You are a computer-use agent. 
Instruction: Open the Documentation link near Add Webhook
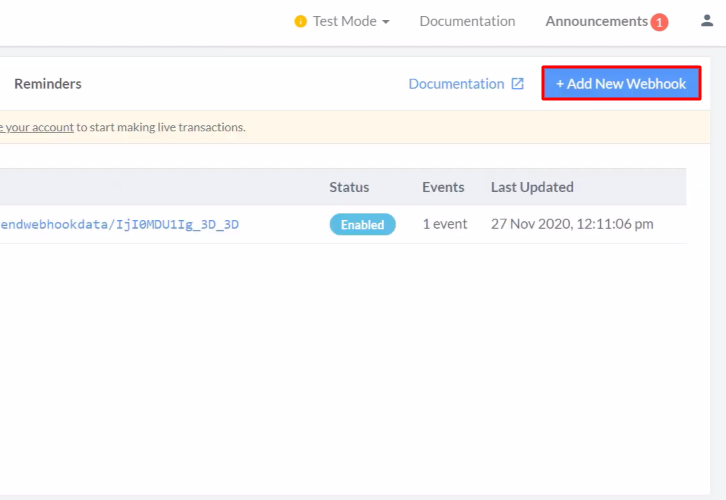point(456,84)
